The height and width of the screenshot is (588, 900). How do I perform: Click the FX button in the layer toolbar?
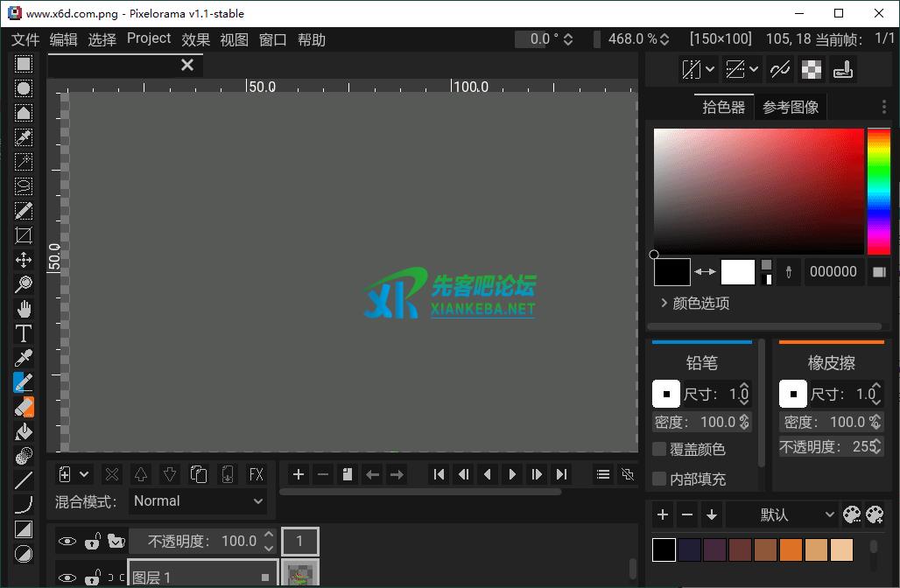click(257, 473)
